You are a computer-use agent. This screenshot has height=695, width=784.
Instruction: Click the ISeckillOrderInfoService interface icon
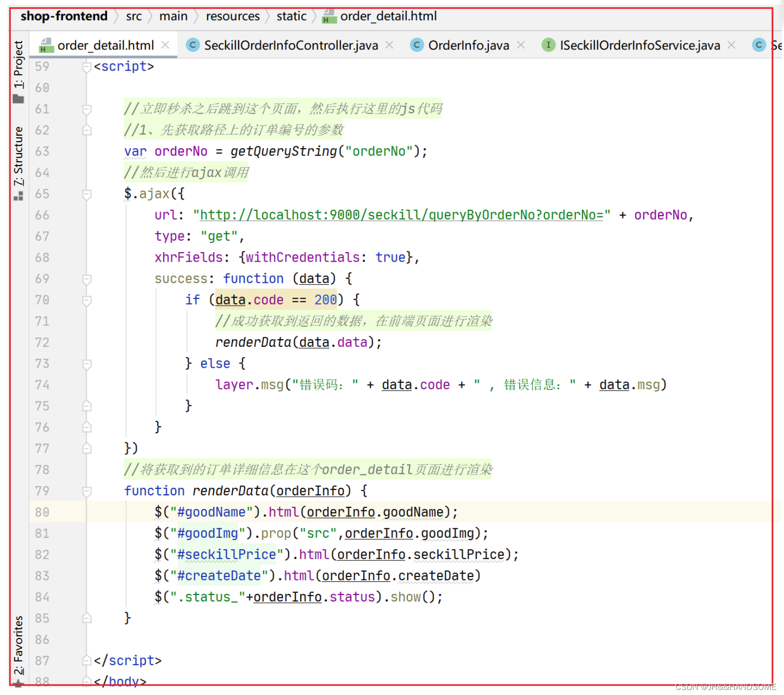pyautogui.click(x=548, y=45)
